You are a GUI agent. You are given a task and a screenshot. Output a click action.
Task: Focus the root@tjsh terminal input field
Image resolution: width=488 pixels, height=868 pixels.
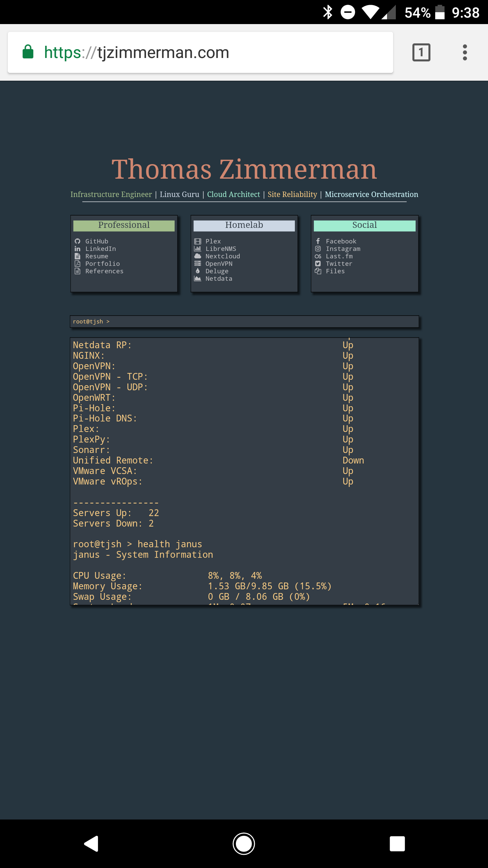pos(244,321)
